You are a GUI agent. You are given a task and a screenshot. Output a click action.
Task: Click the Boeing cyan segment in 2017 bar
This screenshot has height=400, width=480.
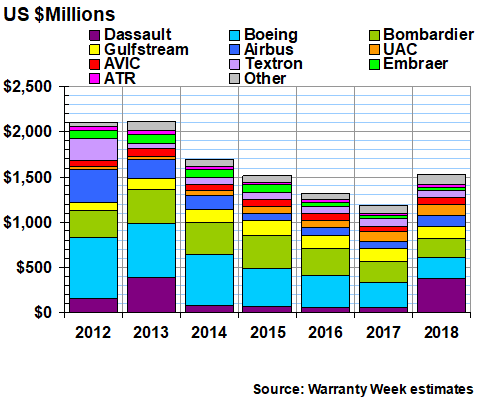pos(383,295)
